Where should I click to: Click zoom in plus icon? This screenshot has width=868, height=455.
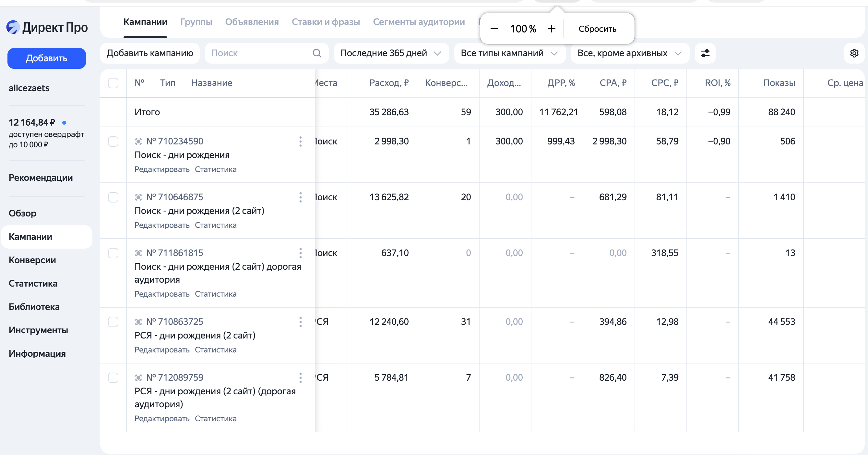(551, 29)
